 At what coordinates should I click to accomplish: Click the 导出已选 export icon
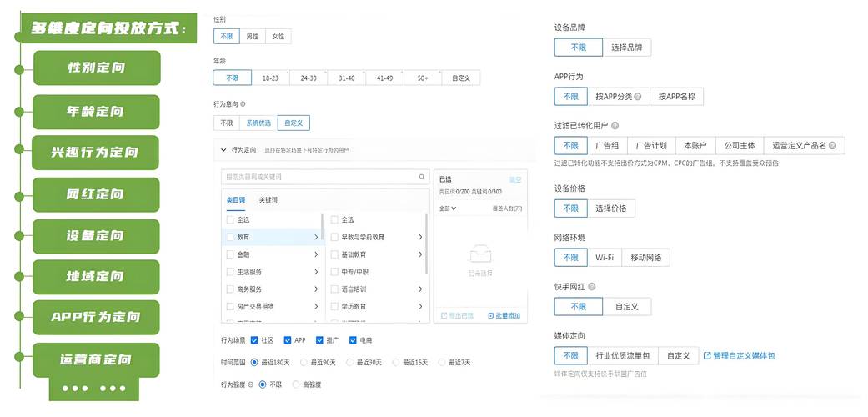(x=444, y=316)
